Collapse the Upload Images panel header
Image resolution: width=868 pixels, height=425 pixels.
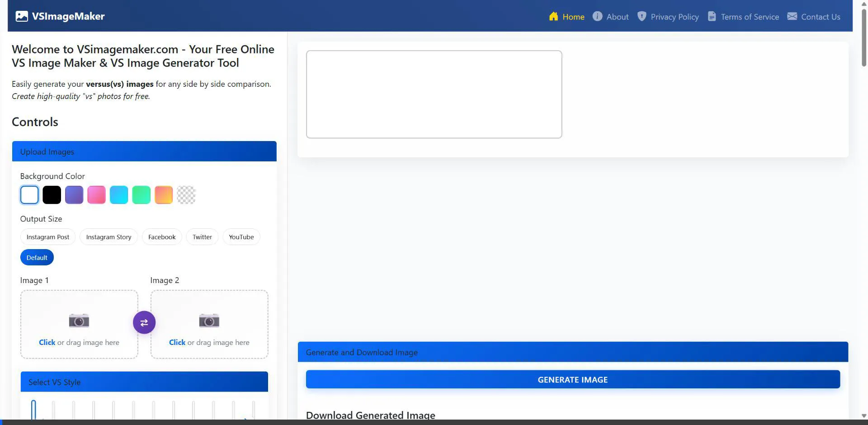144,151
